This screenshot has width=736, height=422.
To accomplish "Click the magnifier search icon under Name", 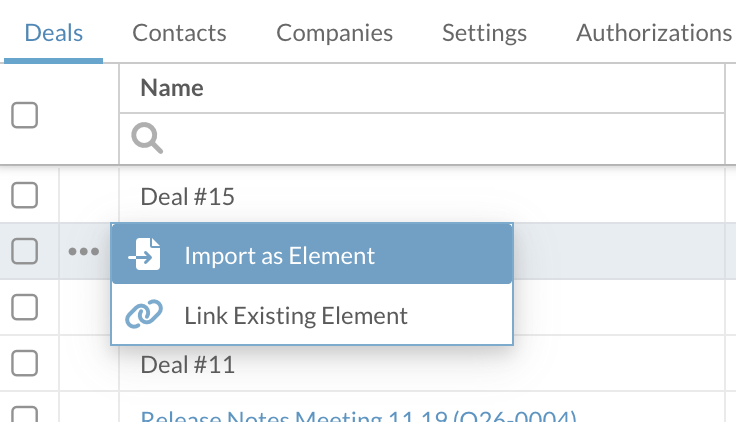I will click(147, 138).
